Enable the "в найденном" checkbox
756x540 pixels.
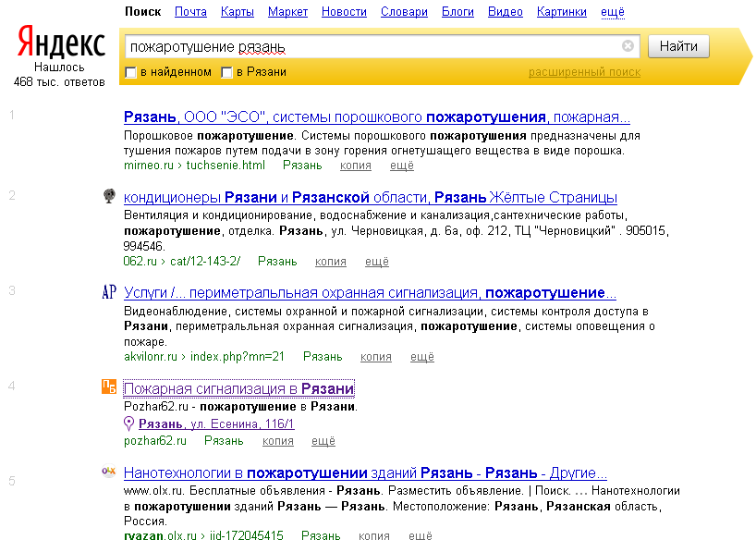pyautogui.click(x=130, y=71)
